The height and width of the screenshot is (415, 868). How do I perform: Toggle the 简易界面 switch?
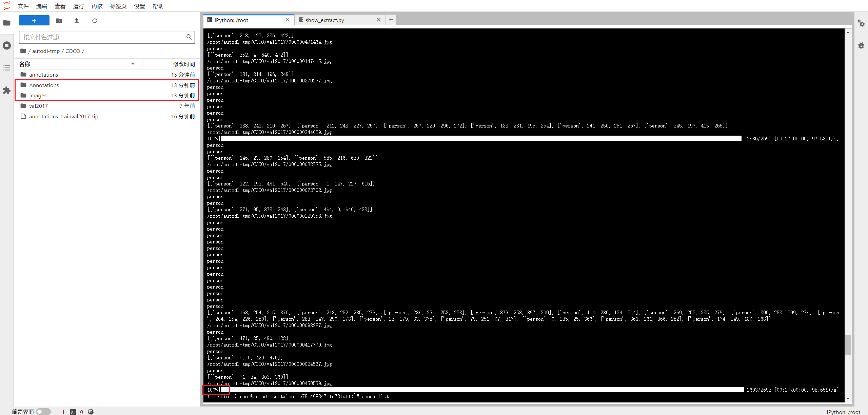coord(43,412)
